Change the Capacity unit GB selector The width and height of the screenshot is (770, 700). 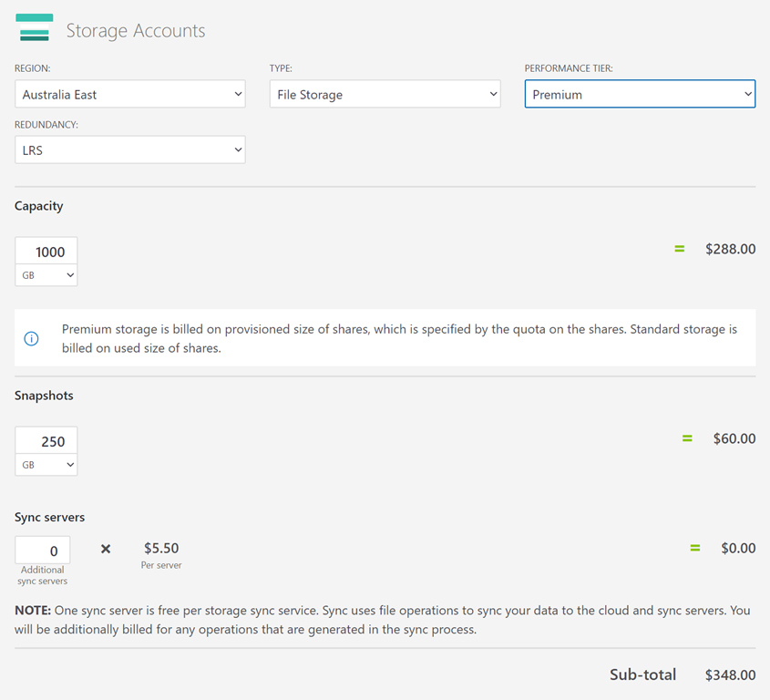click(46, 274)
